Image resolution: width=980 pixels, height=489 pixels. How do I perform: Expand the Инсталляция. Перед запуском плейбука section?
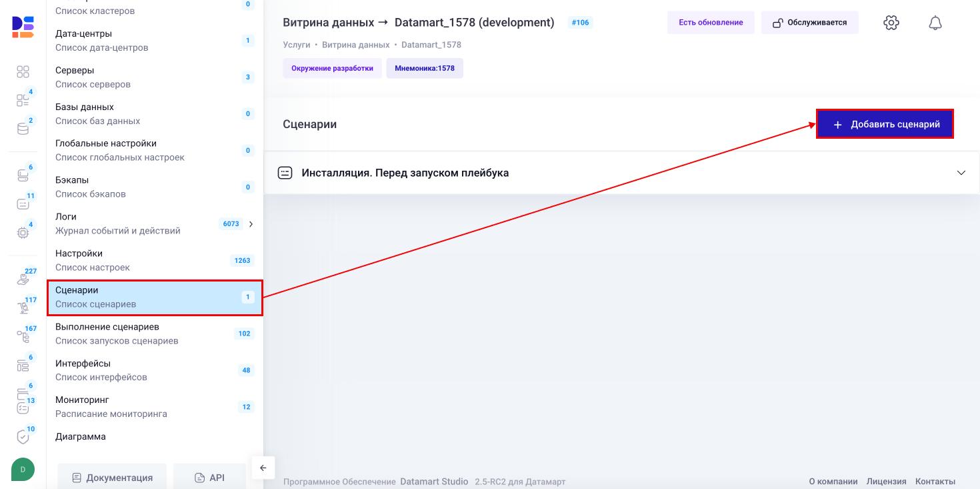pos(961,173)
